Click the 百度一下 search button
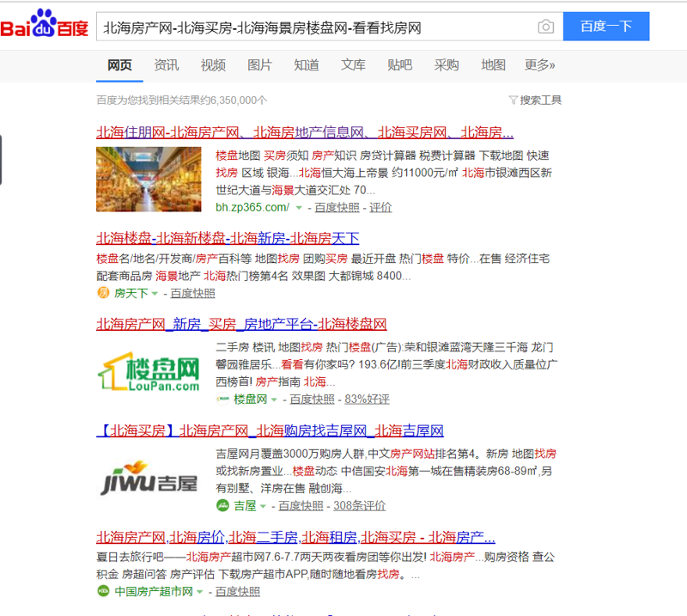The image size is (687, 616). 606,27
